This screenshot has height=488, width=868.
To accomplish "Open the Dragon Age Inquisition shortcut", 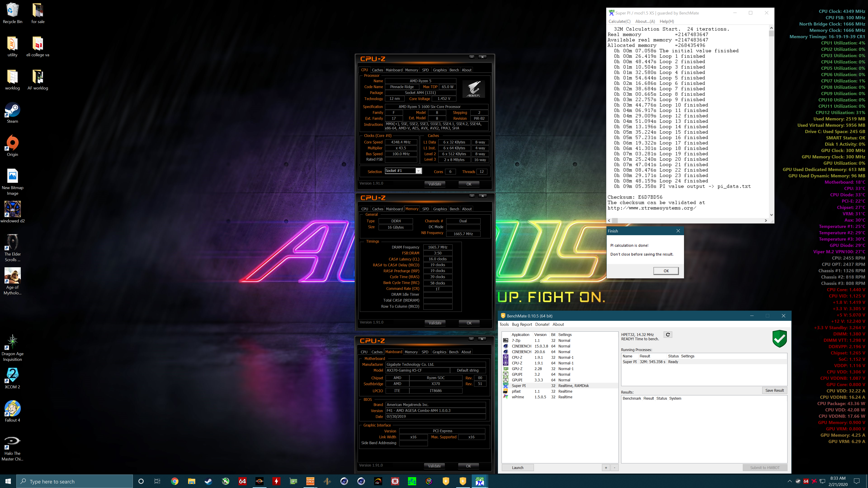I will pos(12,348).
